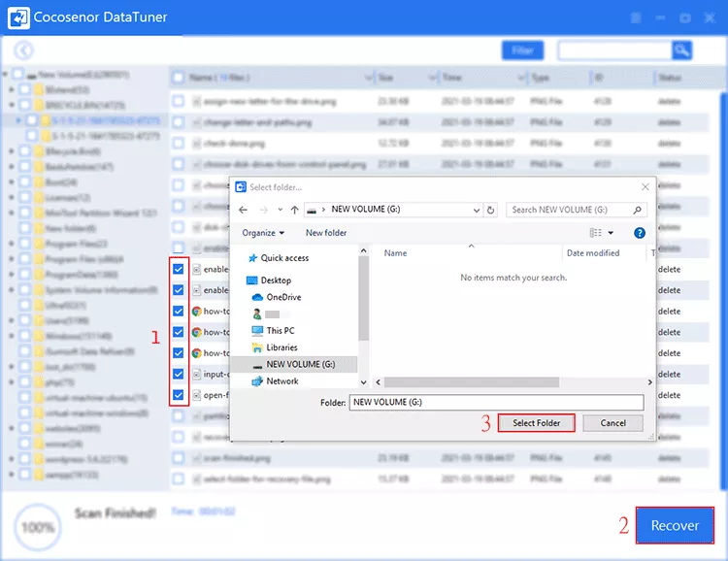The width and height of the screenshot is (728, 561).
Task: Select Desktop in navigation pane
Action: (276, 280)
